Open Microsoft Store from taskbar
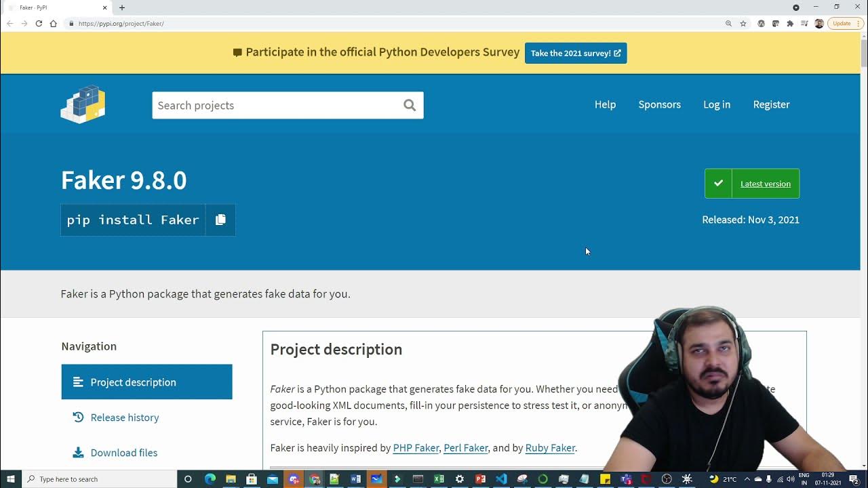The image size is (868, 488). 252,479
